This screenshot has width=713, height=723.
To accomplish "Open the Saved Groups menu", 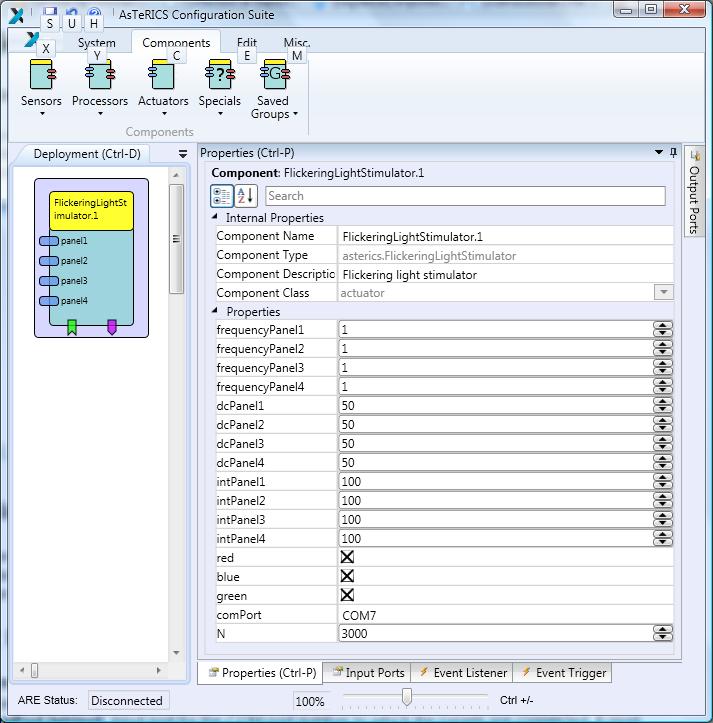I will pyautogui.click(x=274, y=89).
